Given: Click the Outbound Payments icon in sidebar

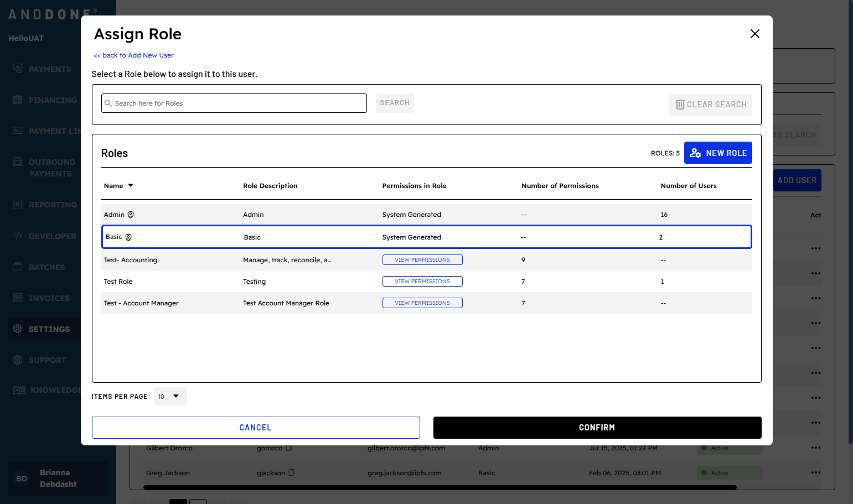Looking at the screenshot, I should 18,162.
